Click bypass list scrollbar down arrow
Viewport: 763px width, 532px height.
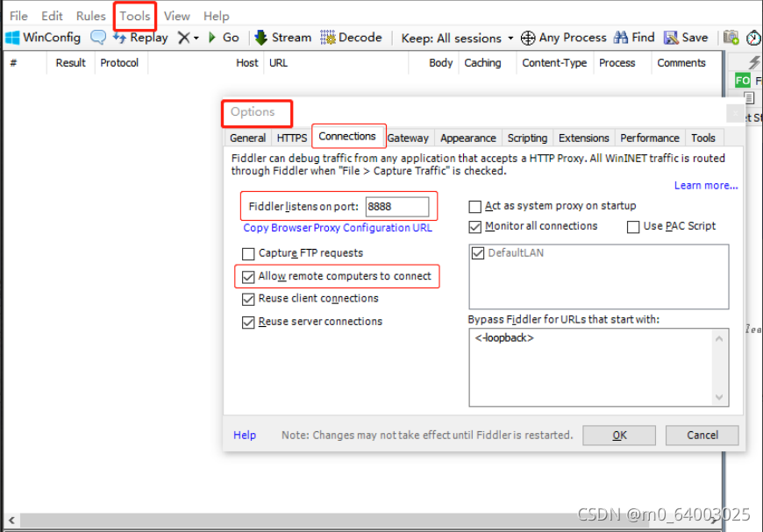coord(719,397)
